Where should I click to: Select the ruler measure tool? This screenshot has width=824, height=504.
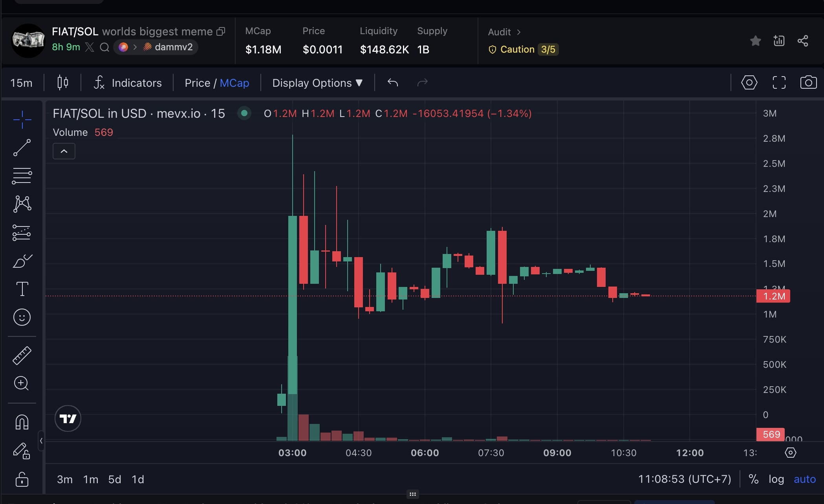click(x=22, y=355)
